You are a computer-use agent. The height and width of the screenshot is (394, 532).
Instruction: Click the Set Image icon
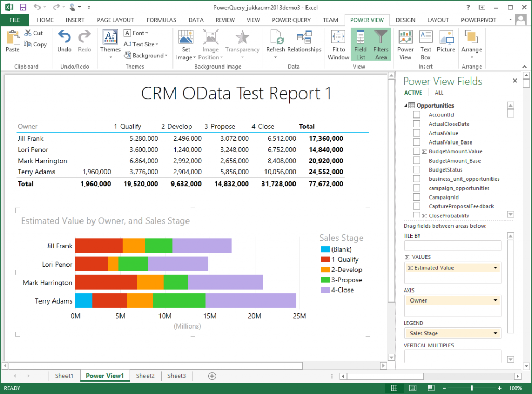[x=185, y=37]
